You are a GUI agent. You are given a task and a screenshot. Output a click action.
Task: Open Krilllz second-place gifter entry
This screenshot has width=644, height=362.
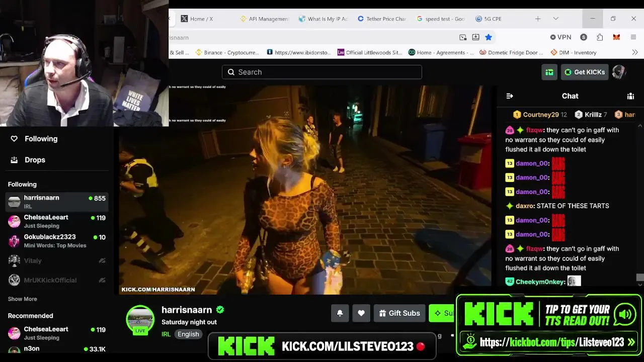pyautogui.click(x=591, y=115)
